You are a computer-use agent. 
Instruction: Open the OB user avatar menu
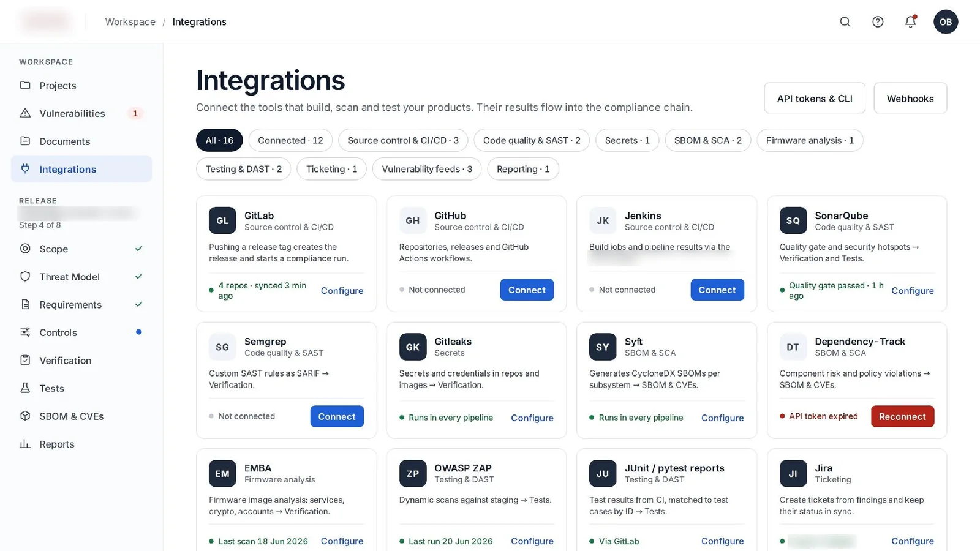pyautogui.click(x=946, y=22)
